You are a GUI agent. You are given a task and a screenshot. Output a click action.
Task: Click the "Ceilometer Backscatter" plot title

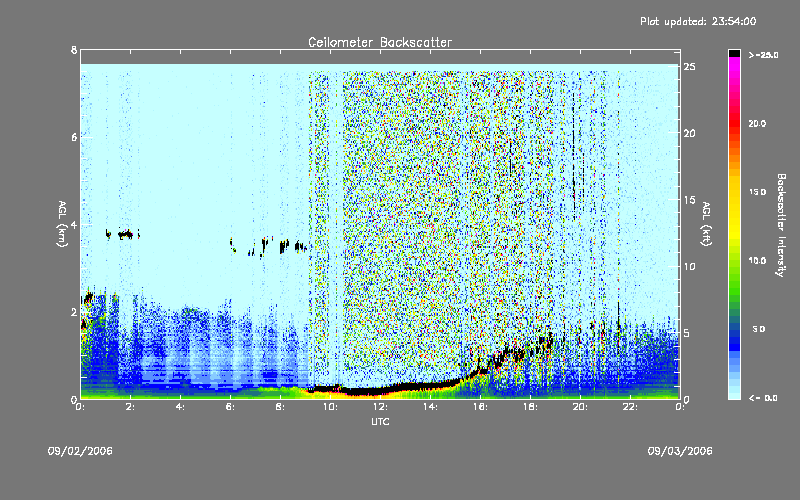point(380,42)
